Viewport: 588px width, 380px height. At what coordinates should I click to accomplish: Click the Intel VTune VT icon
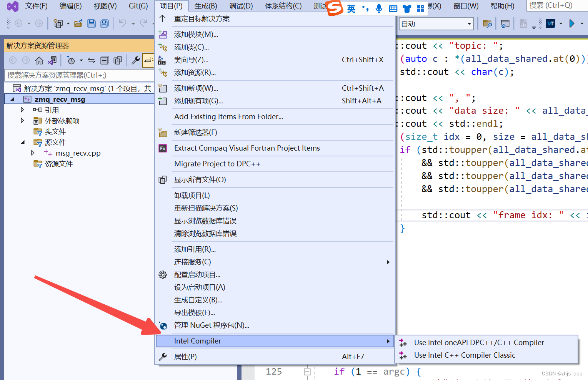tap(551, 24)
